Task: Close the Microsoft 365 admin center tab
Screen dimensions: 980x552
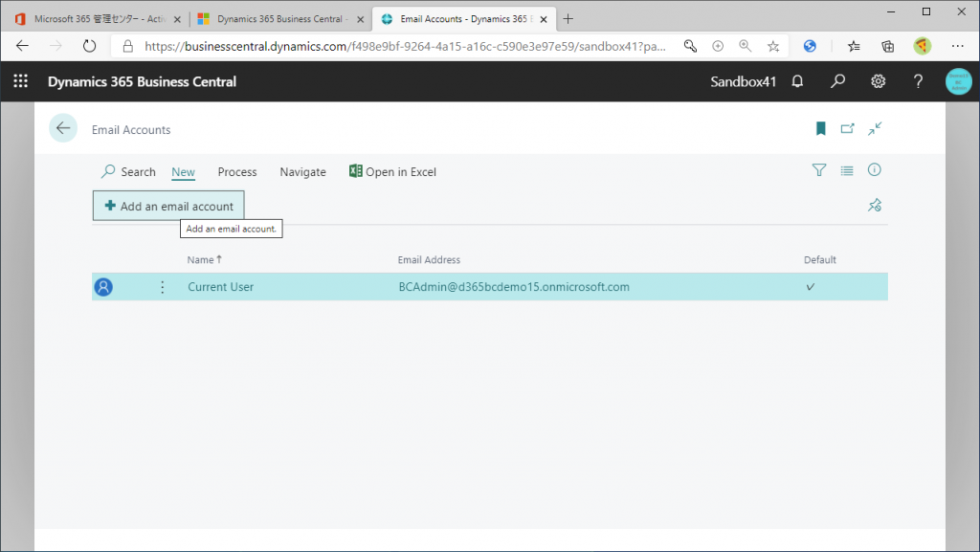Action: click(177, 19)
